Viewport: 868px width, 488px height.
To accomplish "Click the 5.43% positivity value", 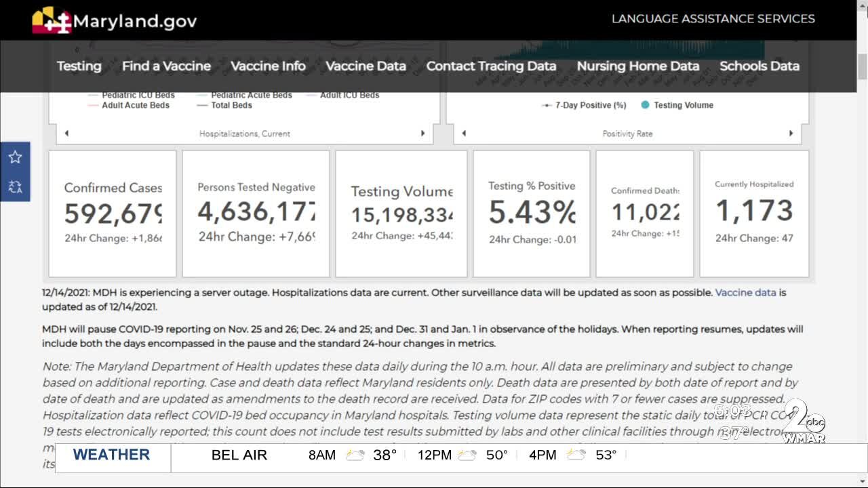I will click(x=532, y=213).
